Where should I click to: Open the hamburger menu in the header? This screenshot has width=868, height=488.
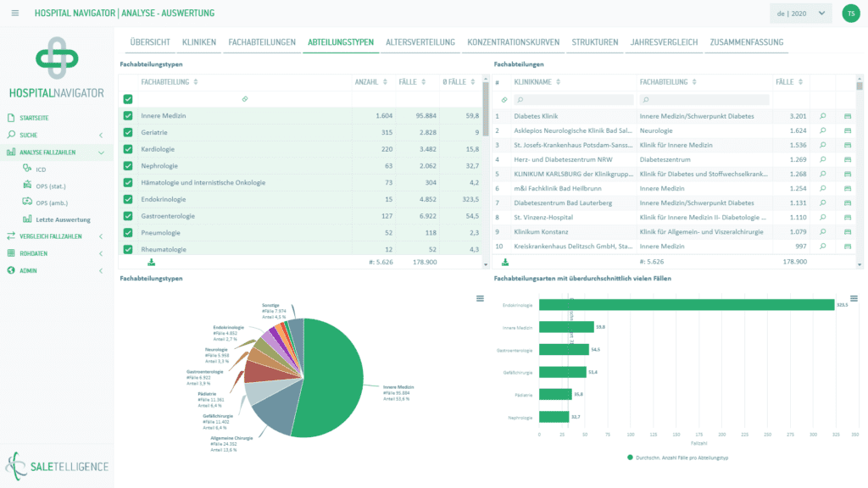coord(15,13)
